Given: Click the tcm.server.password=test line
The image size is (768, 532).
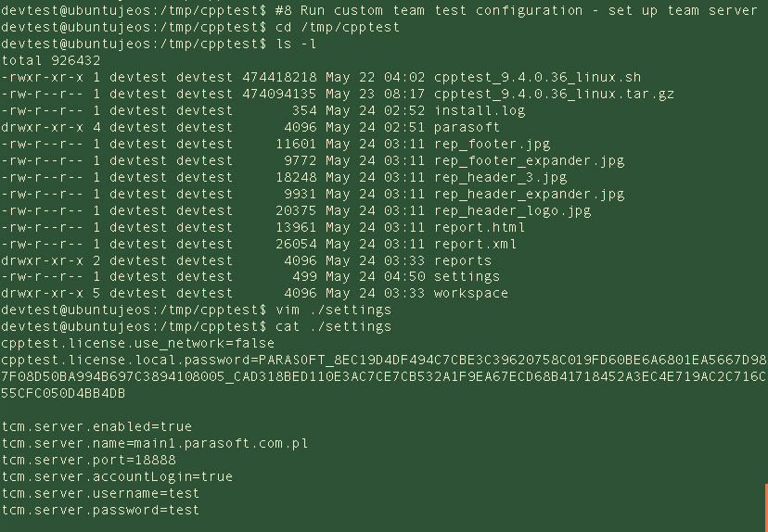Looking at the screenshot, I should (100, 510).
